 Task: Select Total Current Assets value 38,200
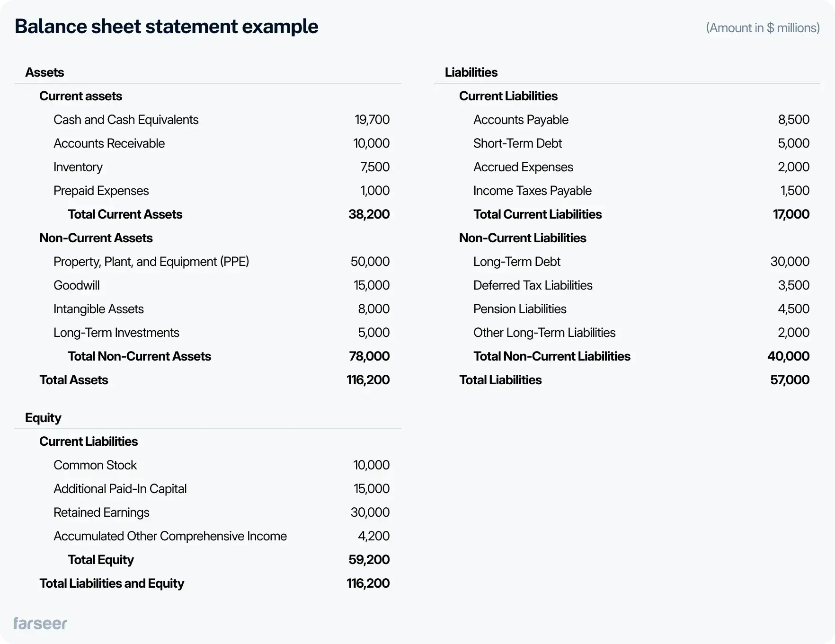point(369,214)
